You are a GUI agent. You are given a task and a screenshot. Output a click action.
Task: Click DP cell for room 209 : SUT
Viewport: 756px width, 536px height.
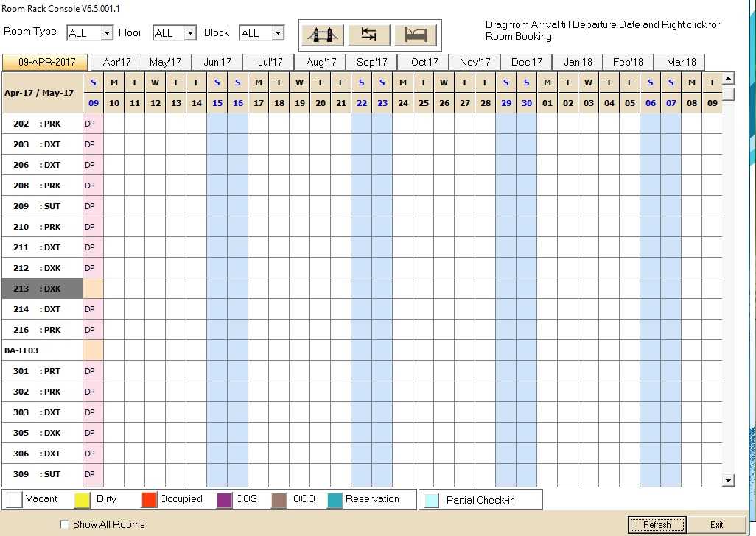click(93, 206)
